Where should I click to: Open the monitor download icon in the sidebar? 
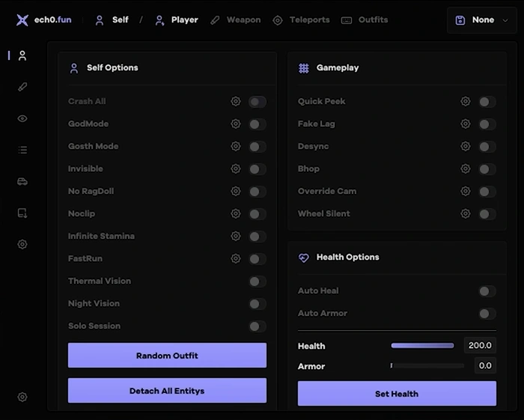click(22, 213)
